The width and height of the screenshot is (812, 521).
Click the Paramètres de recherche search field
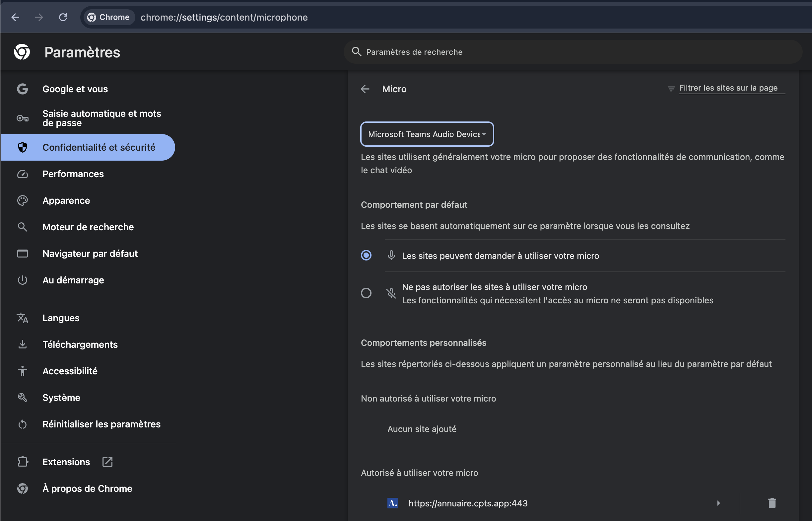tap(573, 52)
